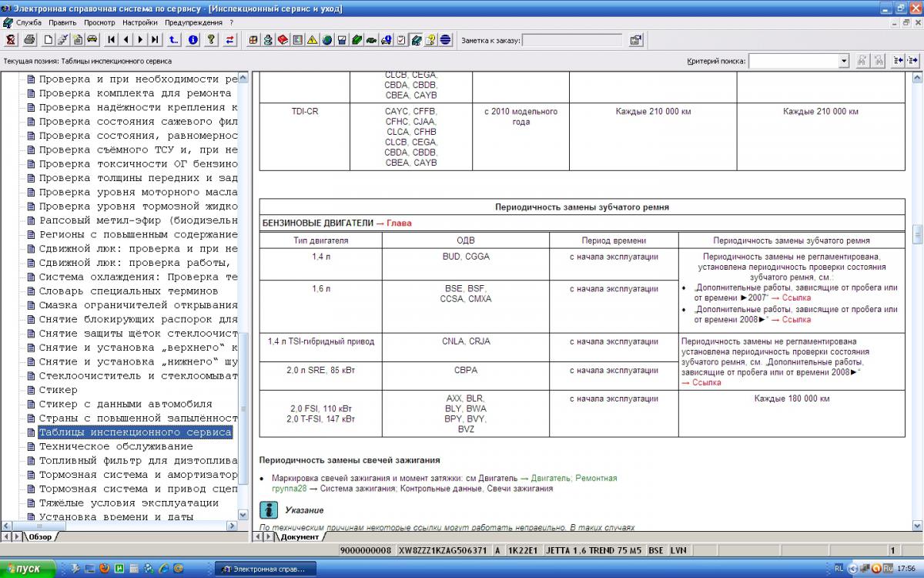This screenshot has width=924, height=578.
Task: Click the floppy disk toolbar icon
Action: (x=341, y=40)
